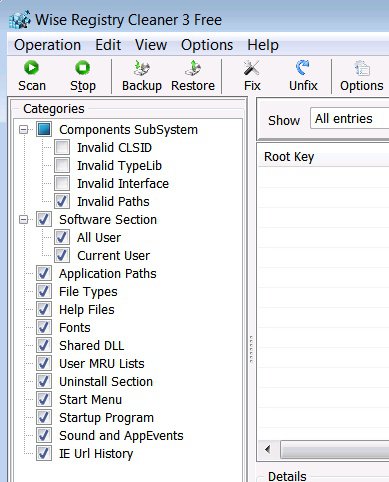Image resolution: width=389 pixels, height=482 pixels.
Task: Click the vertical panel splitter handle
Action: (251, 349)
